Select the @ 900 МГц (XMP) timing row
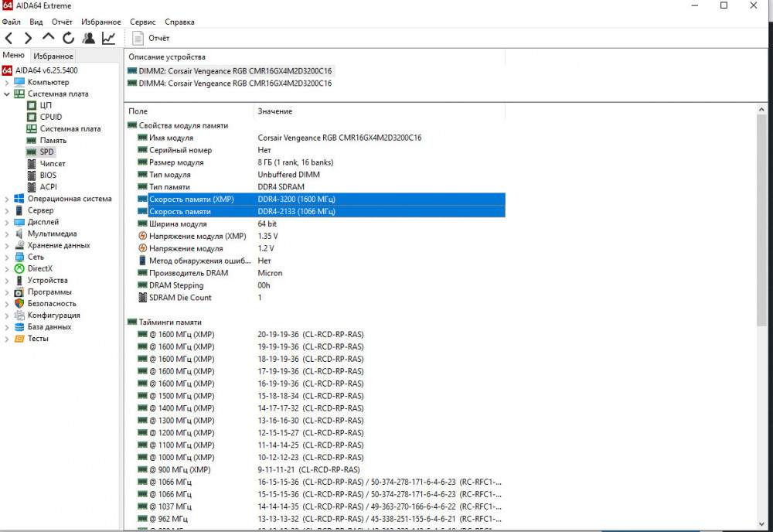The width and height of the screenshot is (773, 532). click(x=321, y=470)
